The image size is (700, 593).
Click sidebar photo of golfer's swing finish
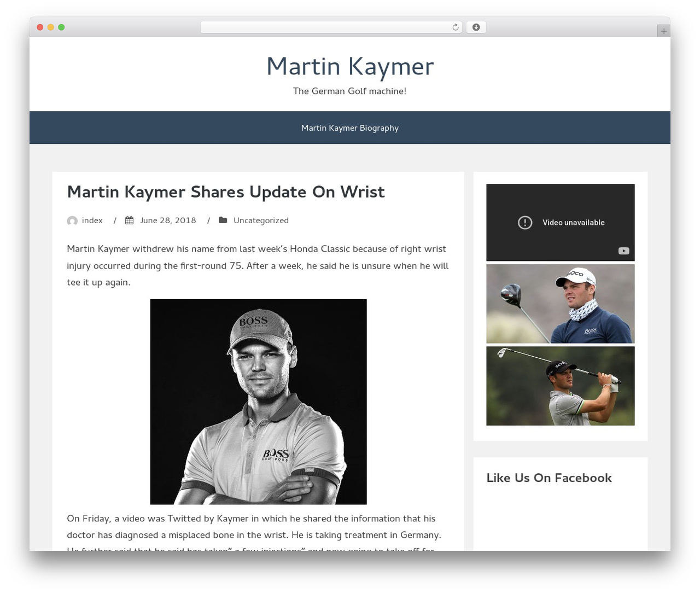click(561, 386)
